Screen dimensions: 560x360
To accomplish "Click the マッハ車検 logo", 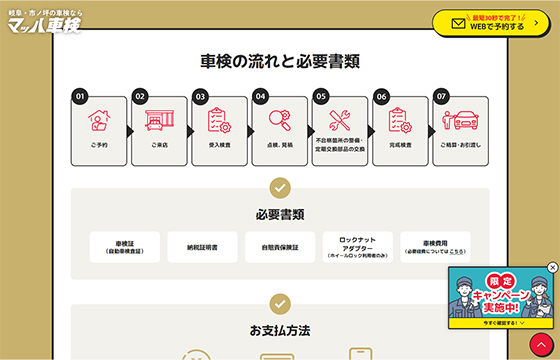I will (x=45, y=22).
